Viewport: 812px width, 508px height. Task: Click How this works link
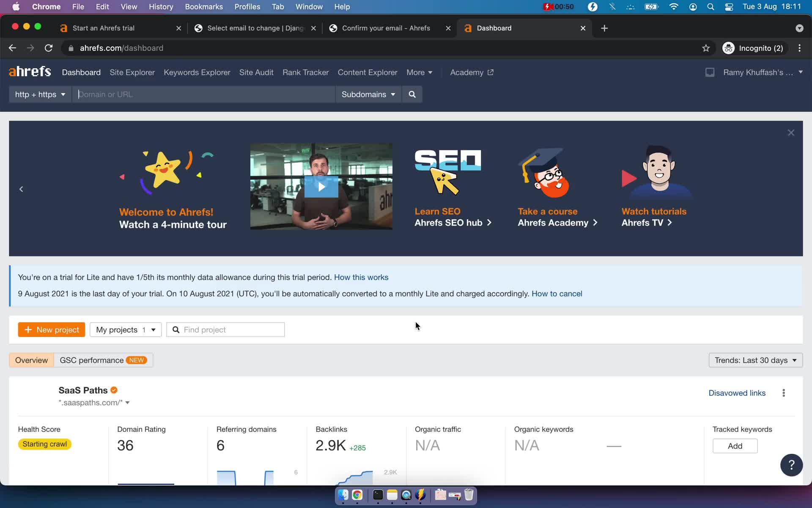[x=361, y=277]
